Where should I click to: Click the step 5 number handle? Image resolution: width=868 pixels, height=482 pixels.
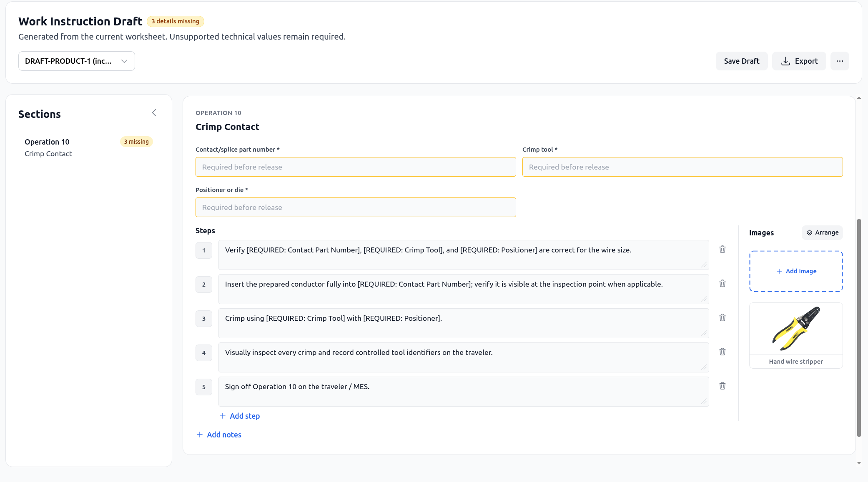pyautogui.click(x=204, y=387)
